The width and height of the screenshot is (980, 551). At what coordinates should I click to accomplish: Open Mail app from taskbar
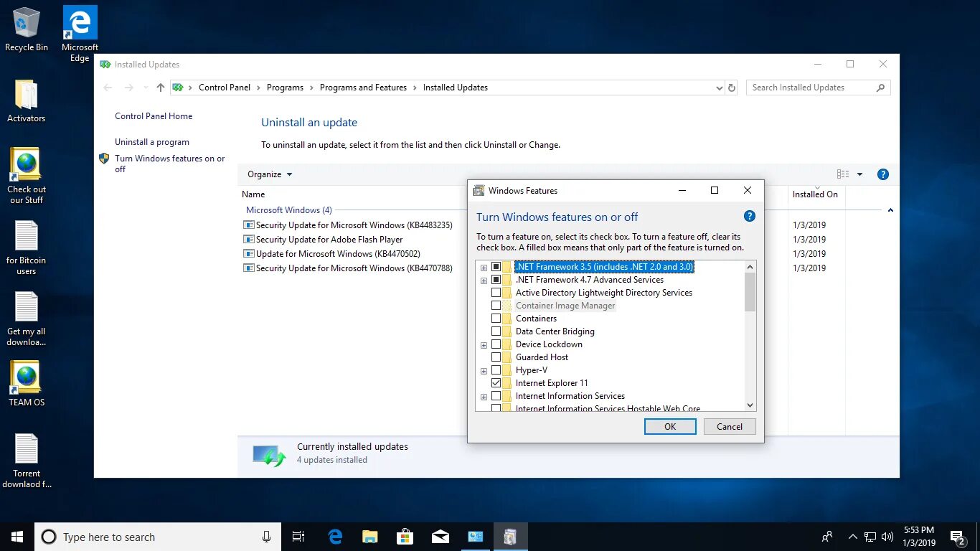[x=440, y=537]
